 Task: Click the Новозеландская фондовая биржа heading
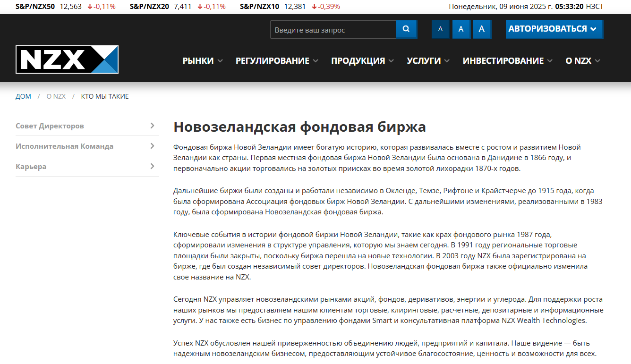(299, 127)
